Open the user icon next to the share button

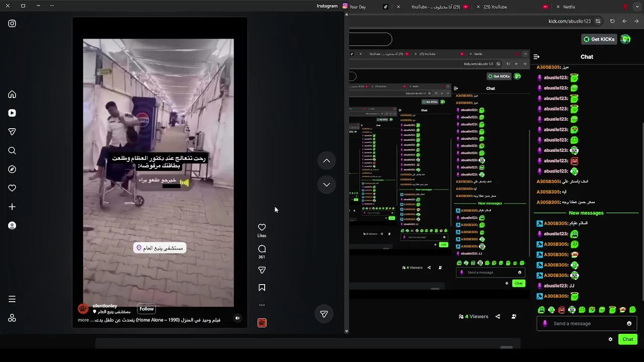(x=514, y=317)
